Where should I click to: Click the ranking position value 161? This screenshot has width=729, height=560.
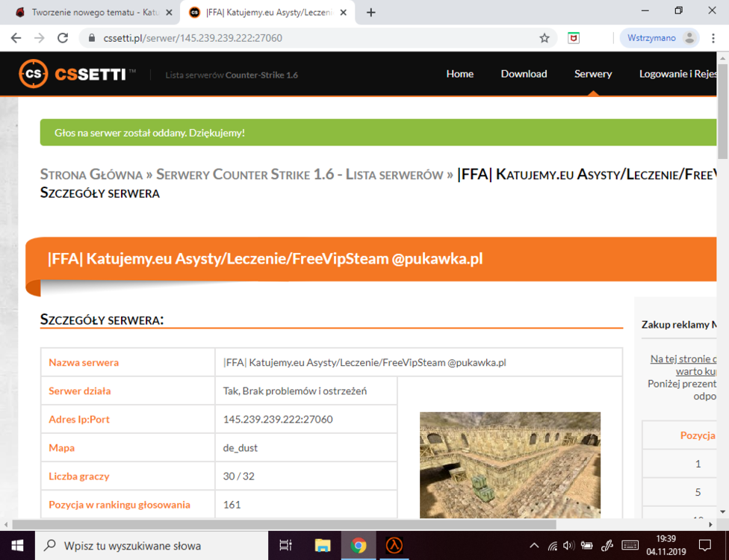pos(232,505)
